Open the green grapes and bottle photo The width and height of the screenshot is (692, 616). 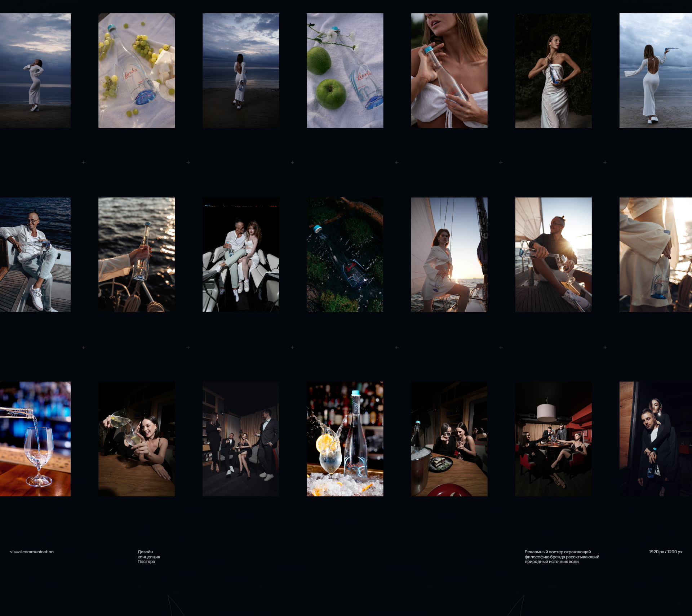[x=137, y=71]
